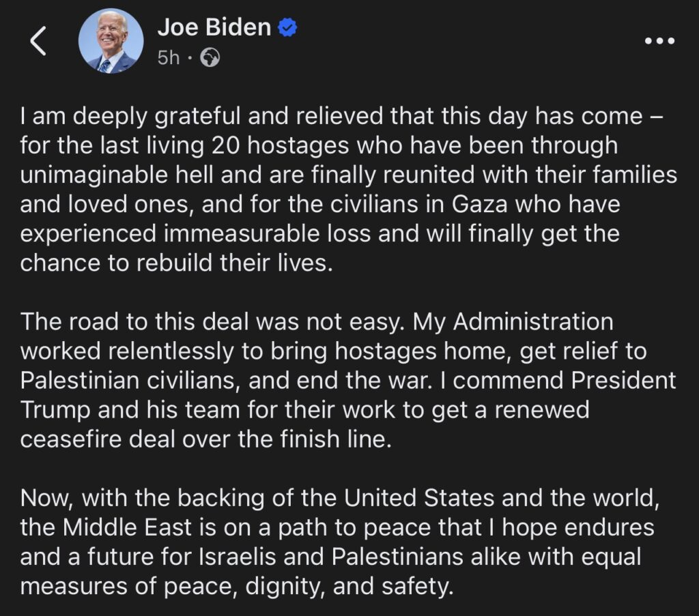Open Joe Biden's profile picture

tap(111, 41)
